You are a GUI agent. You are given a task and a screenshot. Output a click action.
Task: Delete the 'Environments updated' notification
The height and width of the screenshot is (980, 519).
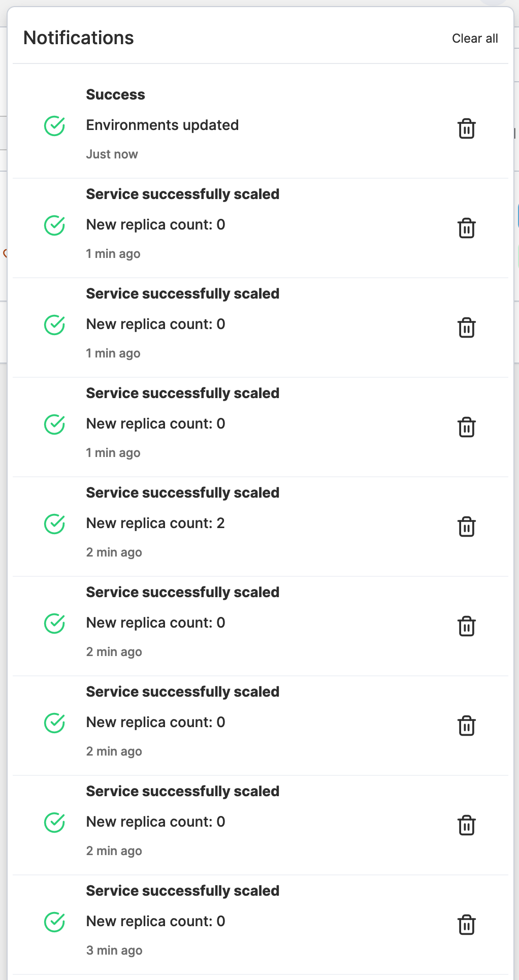tap(466, 129)
